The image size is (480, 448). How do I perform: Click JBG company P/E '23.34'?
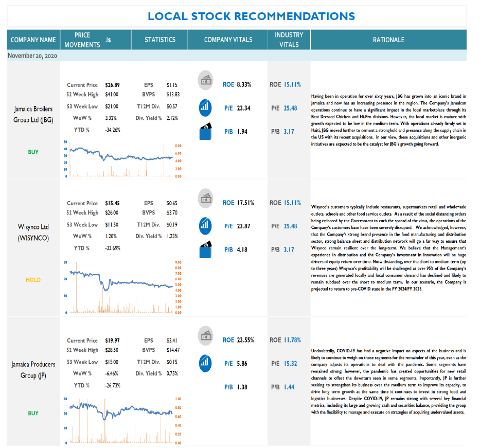pos(243,108)
